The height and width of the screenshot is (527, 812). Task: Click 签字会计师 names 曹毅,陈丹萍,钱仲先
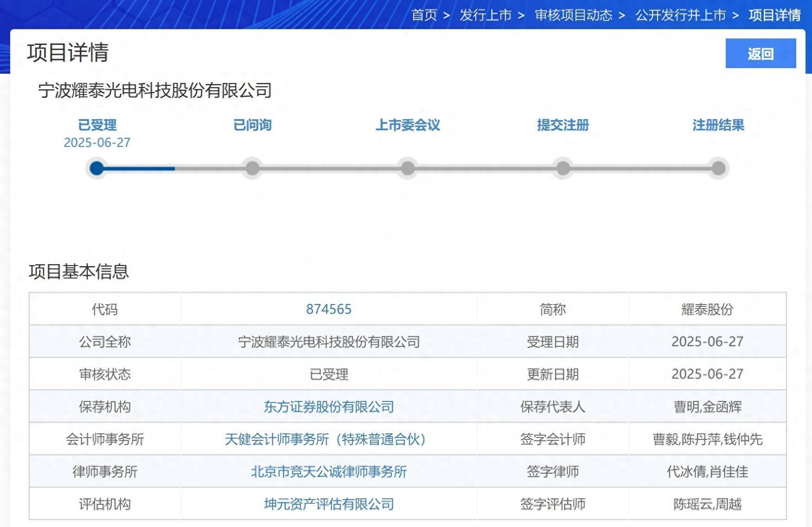707,439
